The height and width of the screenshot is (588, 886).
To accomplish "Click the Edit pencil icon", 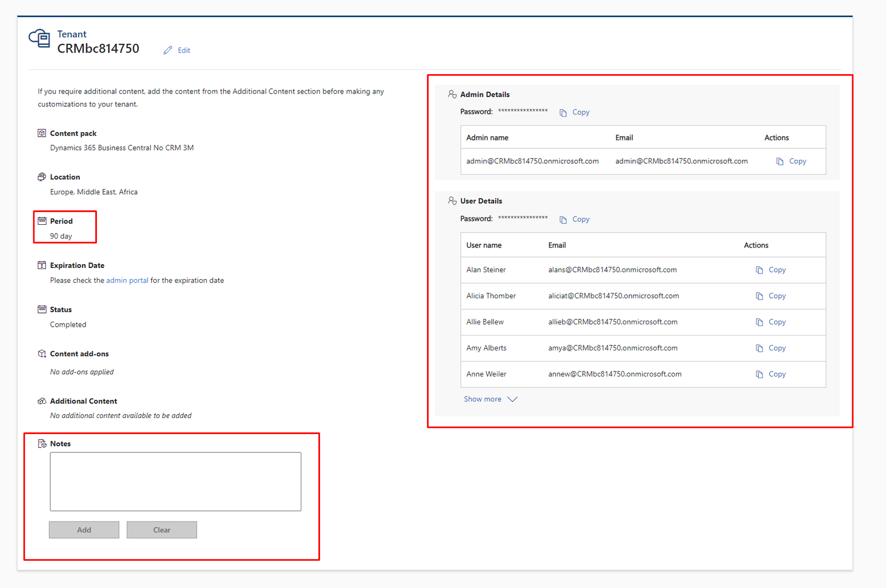I will click(x=168, y=50).
